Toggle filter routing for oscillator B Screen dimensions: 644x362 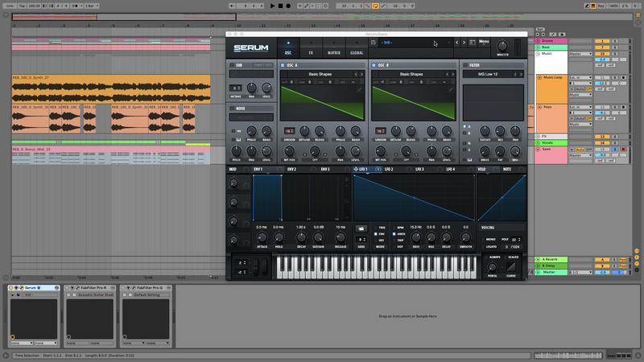pos(464,133)
